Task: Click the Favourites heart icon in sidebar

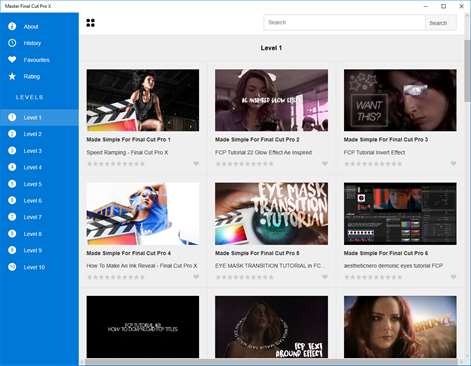Action: [12, 60]
